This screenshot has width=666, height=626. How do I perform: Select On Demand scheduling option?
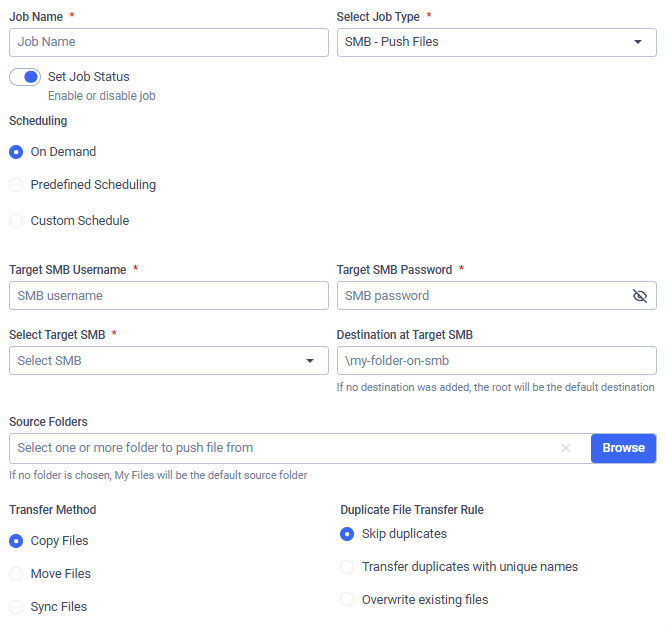click(x=16, y=152)
